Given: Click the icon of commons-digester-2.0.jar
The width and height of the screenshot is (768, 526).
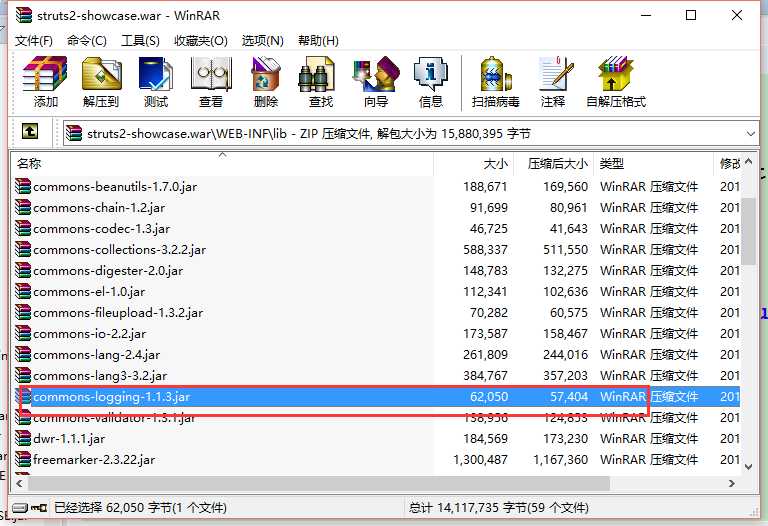Looking at the screenshot, I should (x=23, y=270).
